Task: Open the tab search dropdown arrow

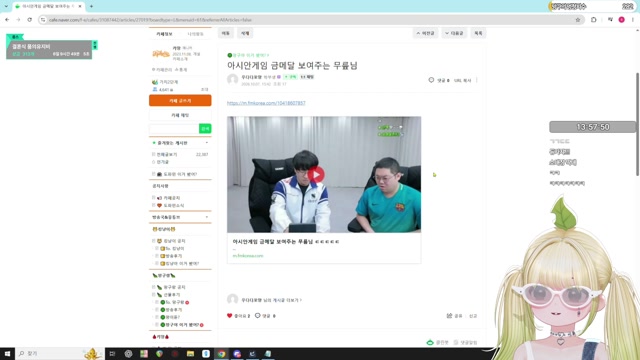Action: pos(6,6)
